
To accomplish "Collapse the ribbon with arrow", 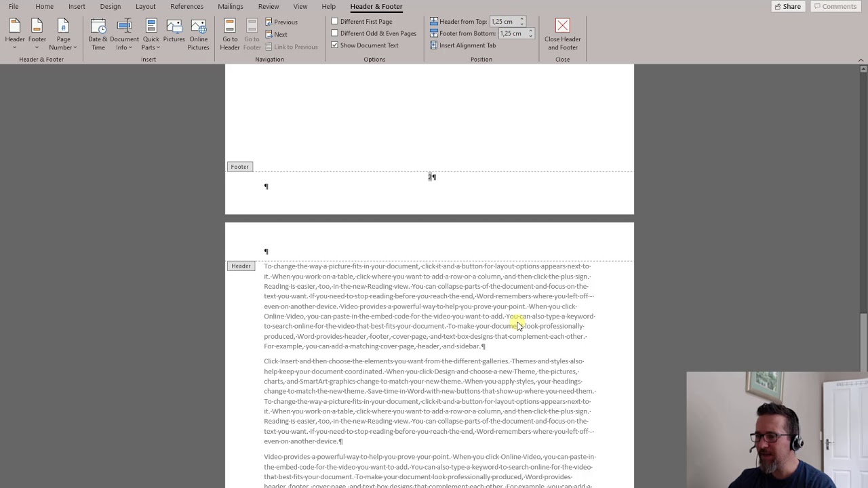I will tap(861, 60).
